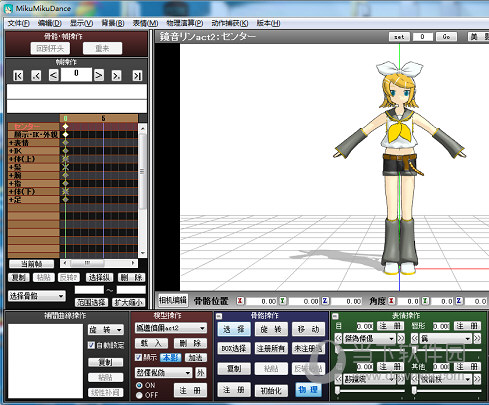Click the 重来 redo button
The height and width of the screenshot is (405, 489).
coord(102,48)
